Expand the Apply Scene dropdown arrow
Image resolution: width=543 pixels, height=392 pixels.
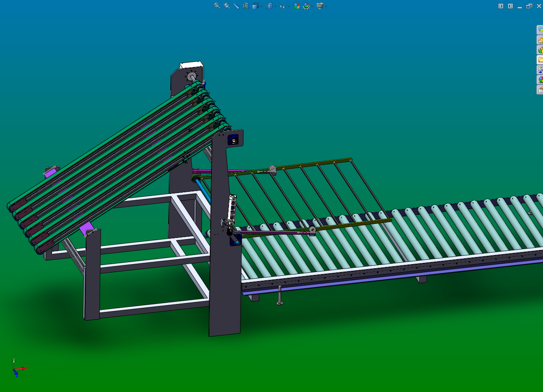(x=312, y=6)
